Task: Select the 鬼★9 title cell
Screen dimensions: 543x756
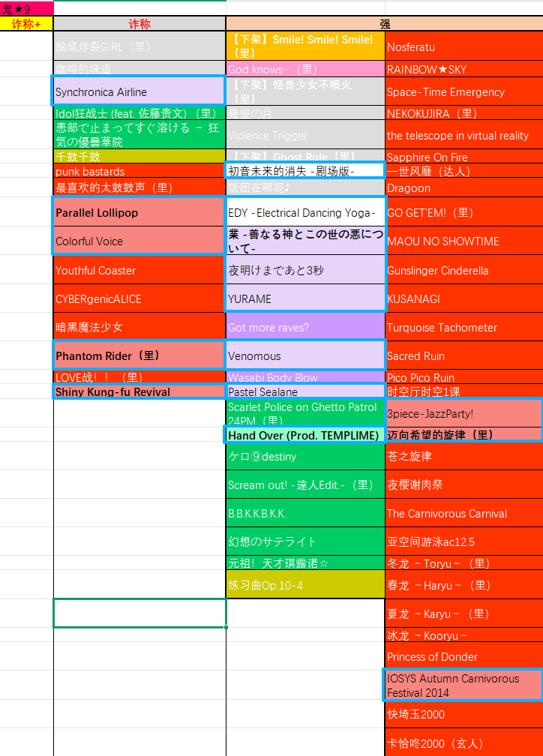Action: [x=26, y=8]
